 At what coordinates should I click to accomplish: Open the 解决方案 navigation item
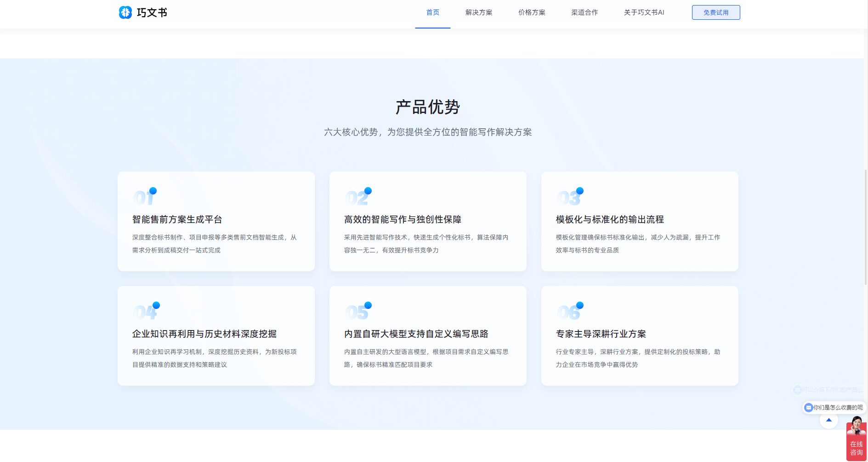coord(478,12)
